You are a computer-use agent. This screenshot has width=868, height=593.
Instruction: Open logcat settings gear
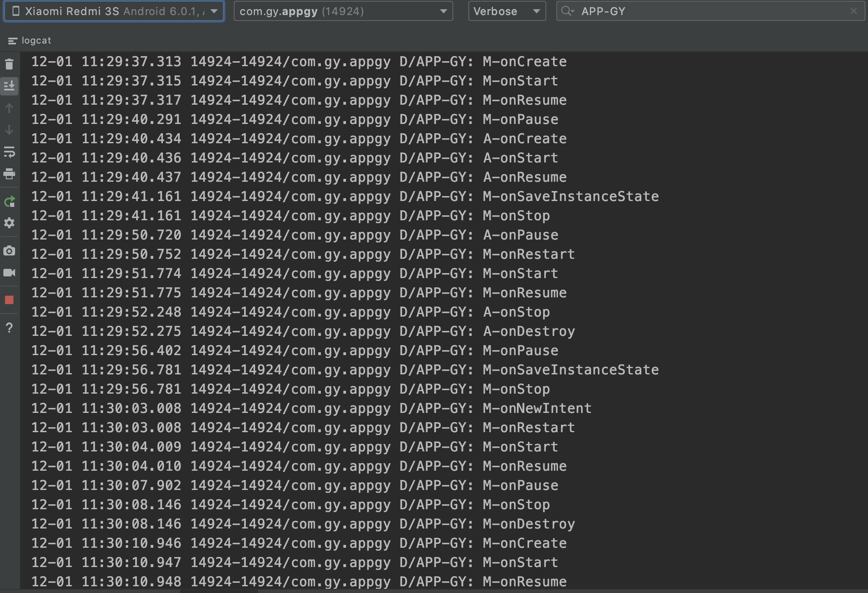click(x=9, y=223)
